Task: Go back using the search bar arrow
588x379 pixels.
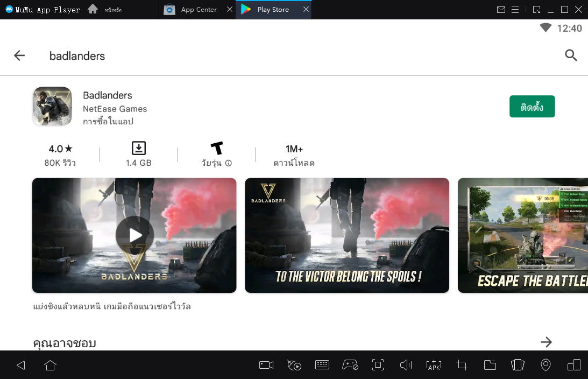Action: tap(19, 55)
